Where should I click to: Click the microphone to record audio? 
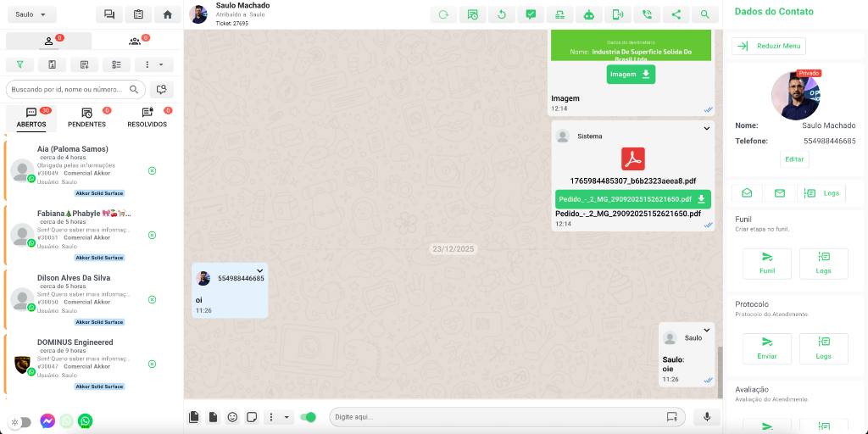[706, 417]
